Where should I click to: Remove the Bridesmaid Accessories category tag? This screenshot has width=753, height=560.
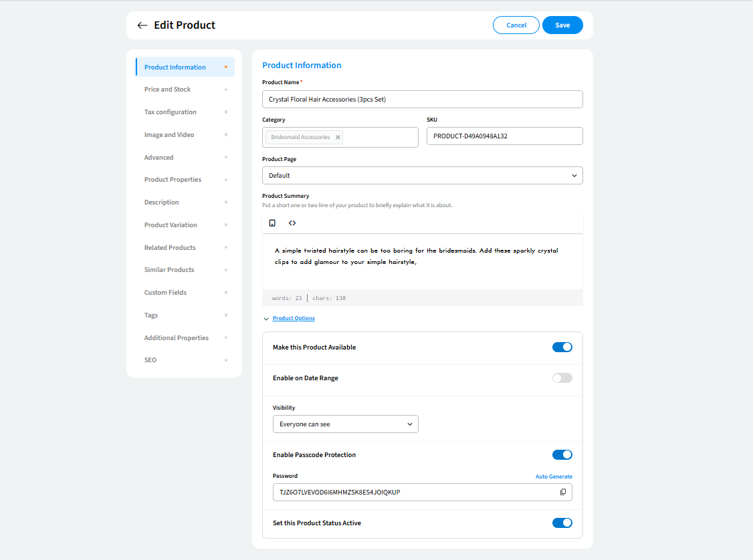[x=338, y=137]
